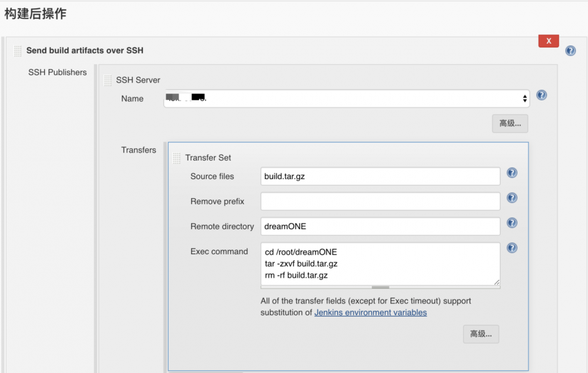Click help icon beside SSH Server Name

(x=542, y=95)
